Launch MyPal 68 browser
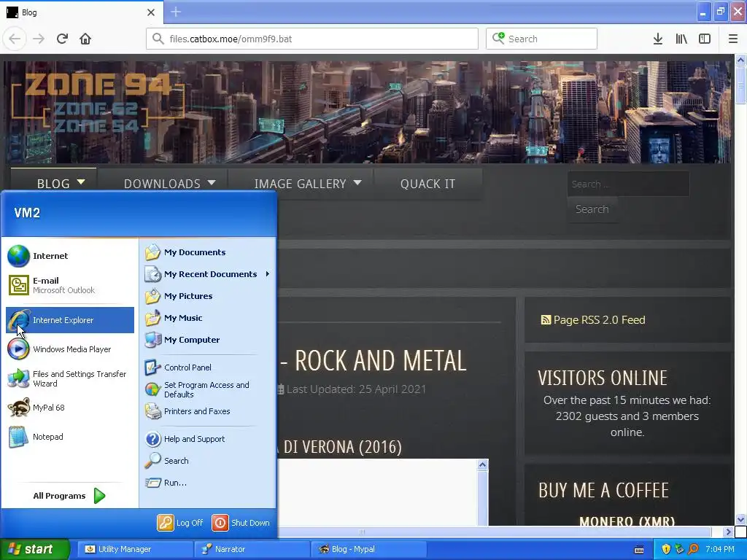This screenshot has height=560, width=747. pyautogui.click(x=70, y=408)
